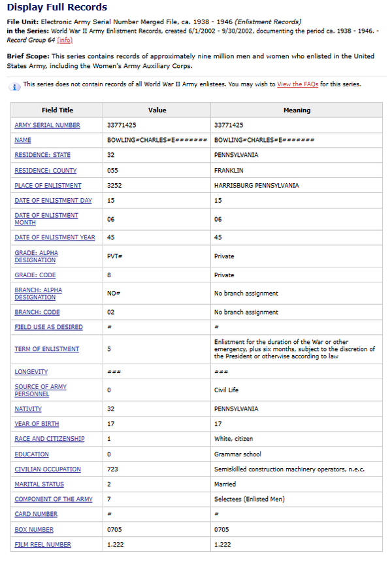Click the BRANCH: CODE field link
This screenshot has height=561, width=392.
[37, 312]
